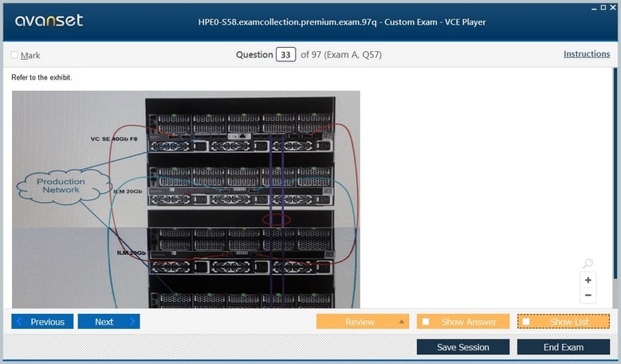Enable the Show Answer checkbox

(x=426, y=322)
